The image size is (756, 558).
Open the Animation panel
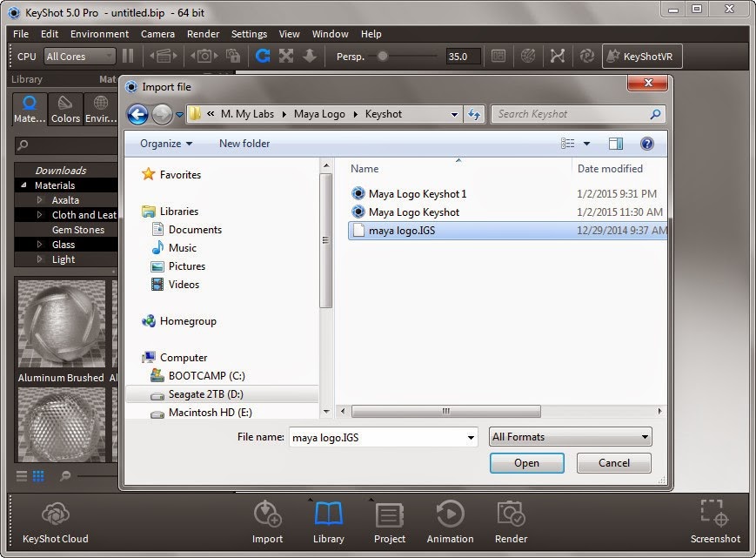[x=451, y=521]
